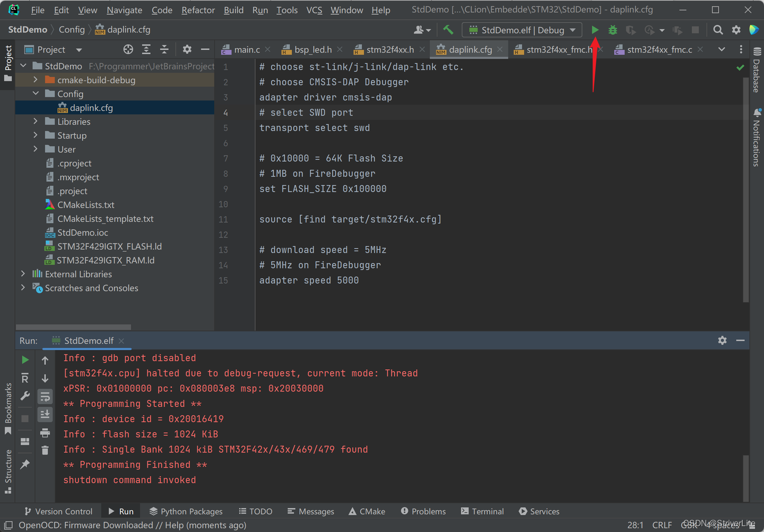
Task: Print the Run console output
Action: [x=45, y=433]
